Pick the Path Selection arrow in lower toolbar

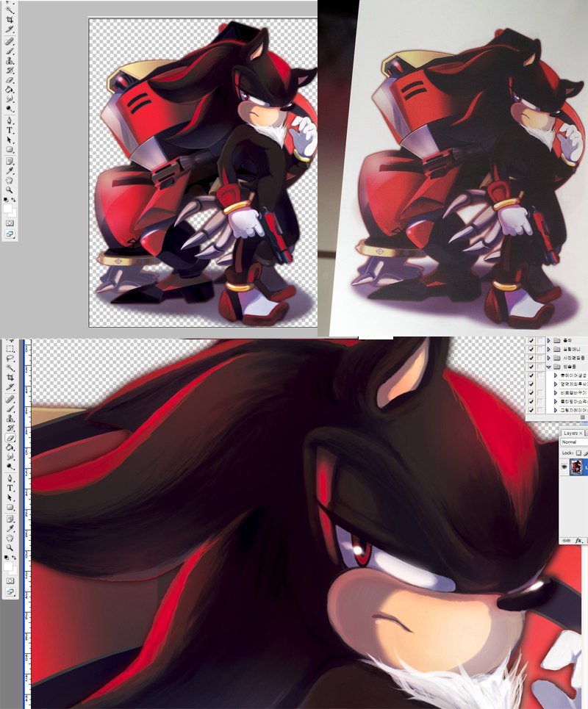[x=10, y=497]
